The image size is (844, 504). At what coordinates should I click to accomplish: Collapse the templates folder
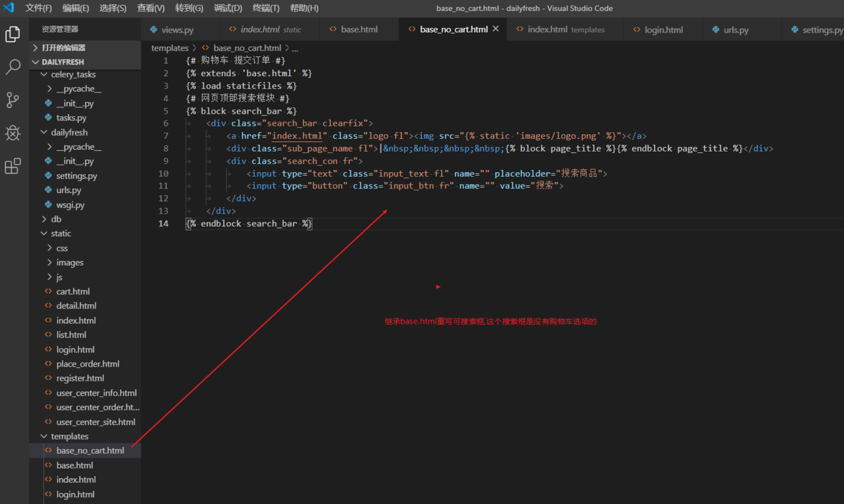point(85,437)
